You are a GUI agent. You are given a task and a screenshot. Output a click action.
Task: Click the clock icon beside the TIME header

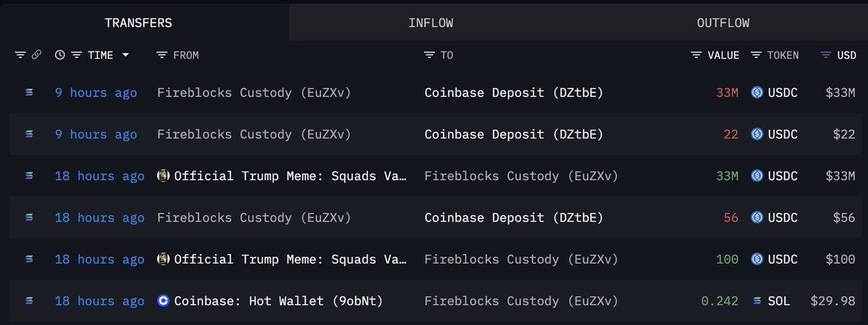[59, 55]
